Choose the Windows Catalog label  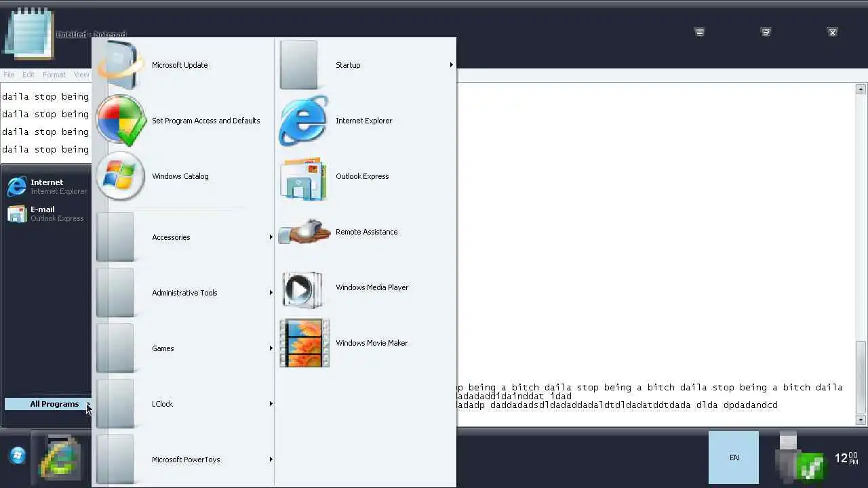180,176
